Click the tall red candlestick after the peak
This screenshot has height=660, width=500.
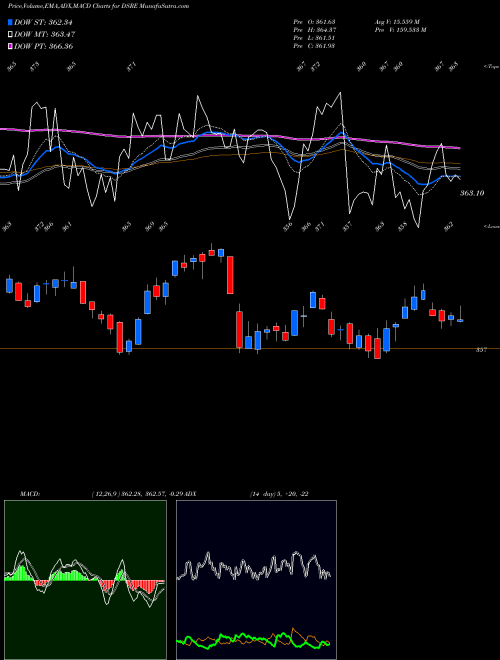click(230, 275)
